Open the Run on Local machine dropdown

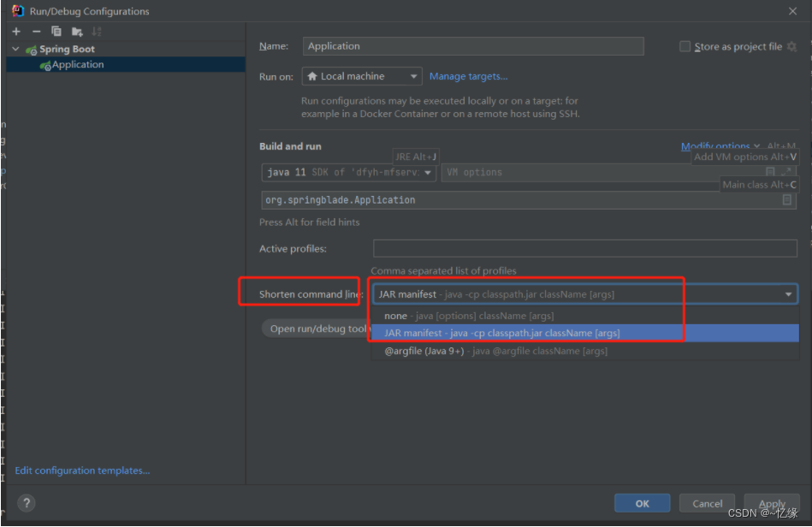tap(362, 77)
